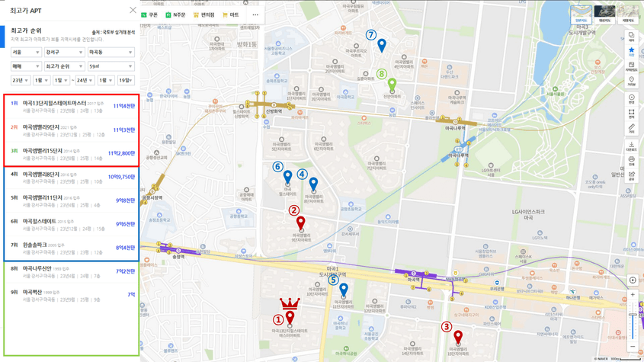Open the 강서구 district dropdown
Viewport: 644px width, 362px height.
click(64, 52)
